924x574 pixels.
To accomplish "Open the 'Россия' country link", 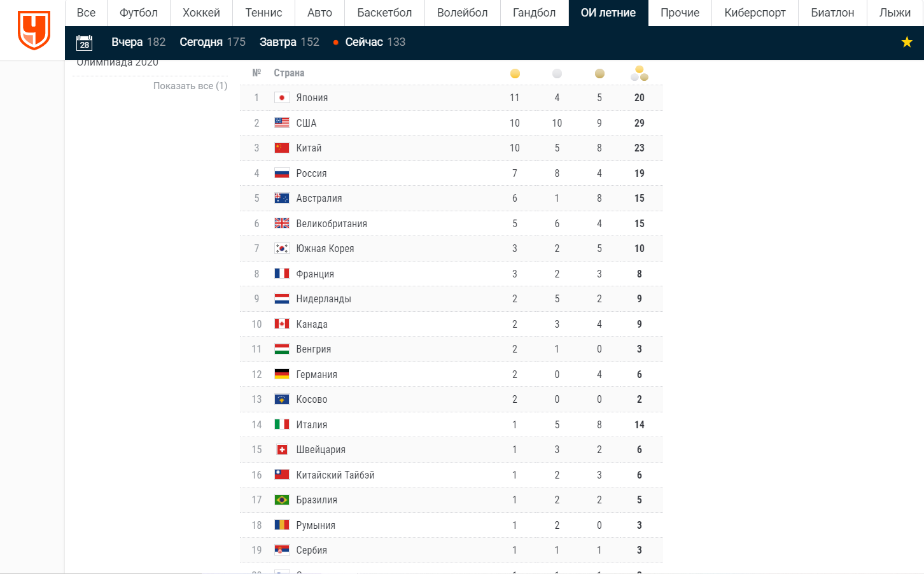I will 311,174.
